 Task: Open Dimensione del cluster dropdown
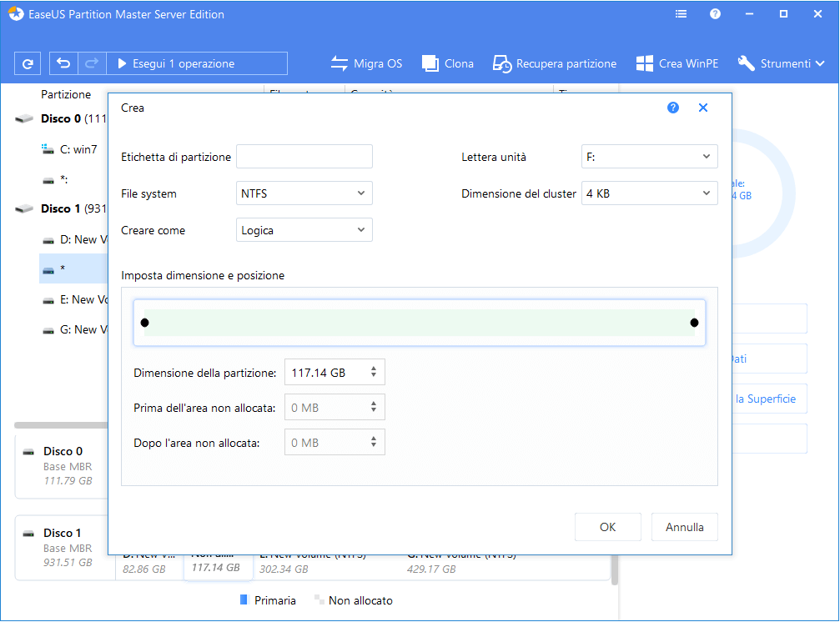[x=649, y=193]
